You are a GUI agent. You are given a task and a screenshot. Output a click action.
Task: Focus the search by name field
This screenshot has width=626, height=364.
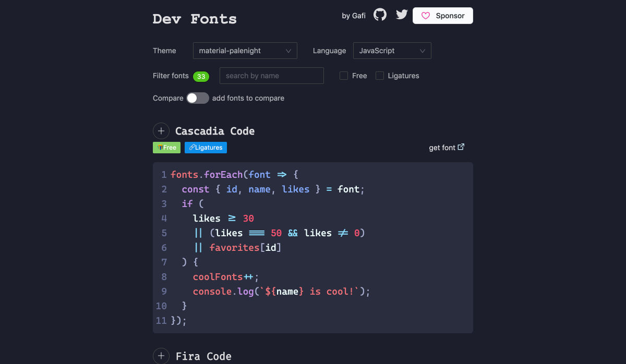(272, 76)
